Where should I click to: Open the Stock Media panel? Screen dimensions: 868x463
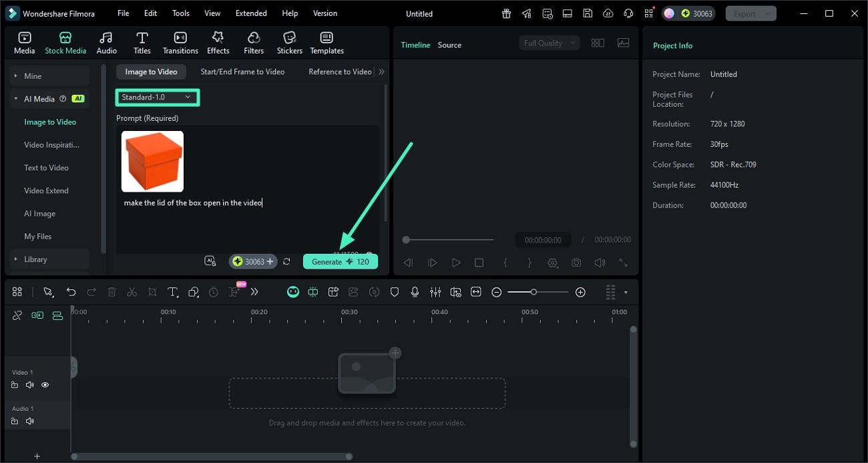65,41
